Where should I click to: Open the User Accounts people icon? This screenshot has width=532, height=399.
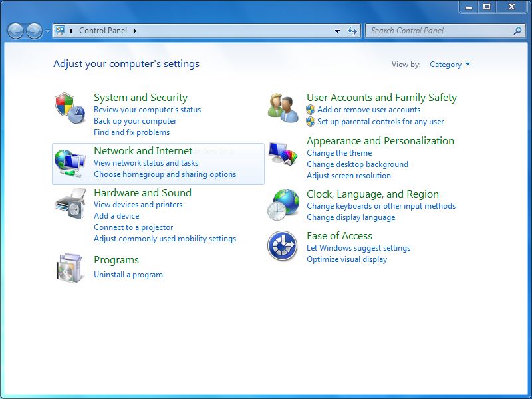click(x=283, y=108)
